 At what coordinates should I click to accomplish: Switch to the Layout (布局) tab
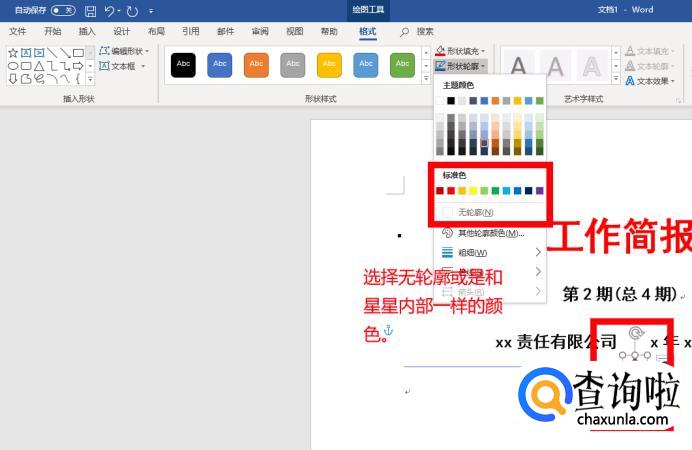[156, 31]
